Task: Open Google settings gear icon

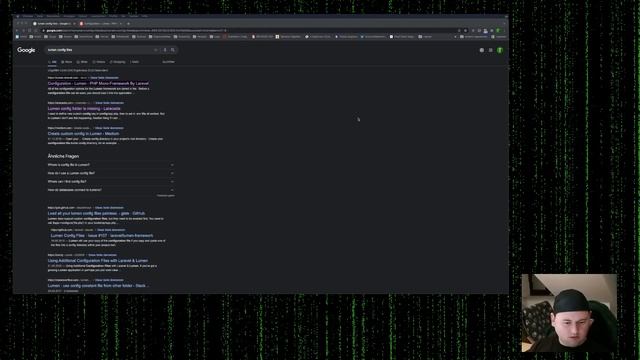Action: pyautogui.click(x=482, y=50)
